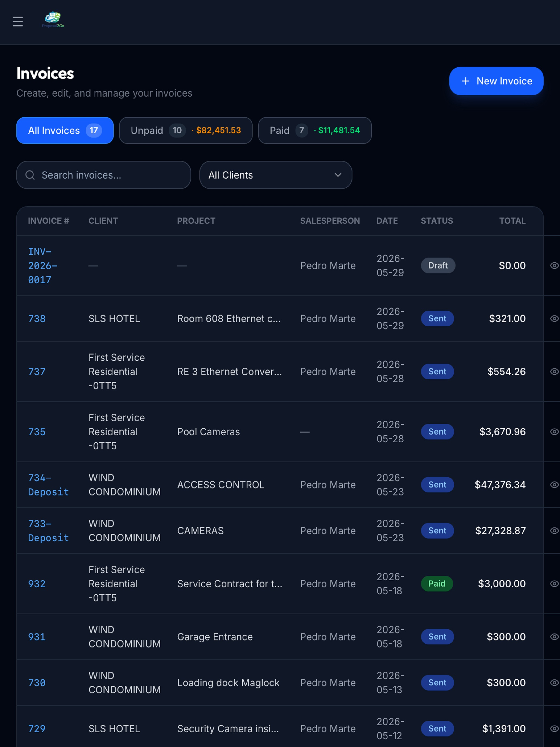The width and height of the screenshot is (560, 747).
Task: Open the hamburger navigation menu
Action: 18,22
